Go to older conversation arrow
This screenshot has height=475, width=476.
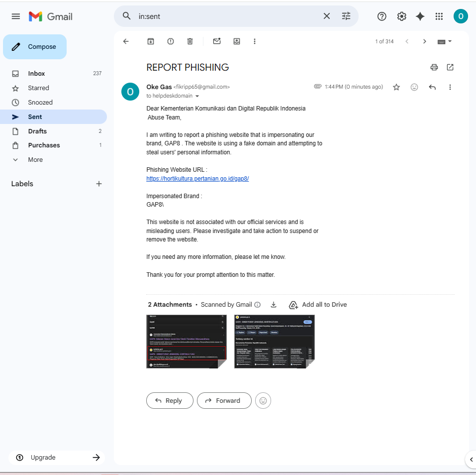click(424, 41)
